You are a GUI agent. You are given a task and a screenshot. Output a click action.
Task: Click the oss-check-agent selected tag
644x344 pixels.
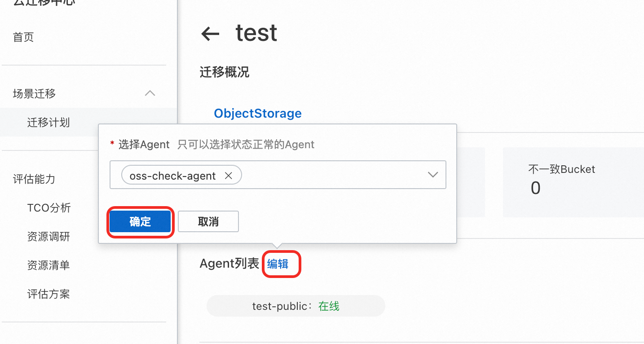point(172,176)
